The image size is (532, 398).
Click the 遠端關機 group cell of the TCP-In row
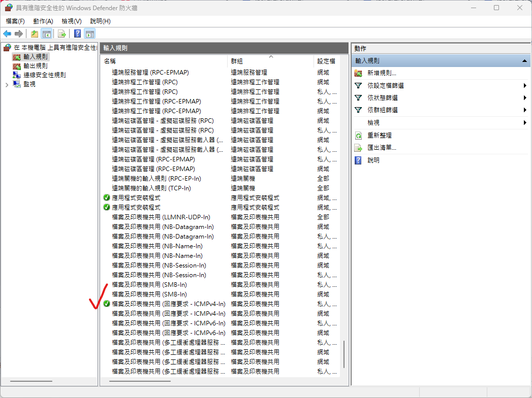click(x=243, y=188)
